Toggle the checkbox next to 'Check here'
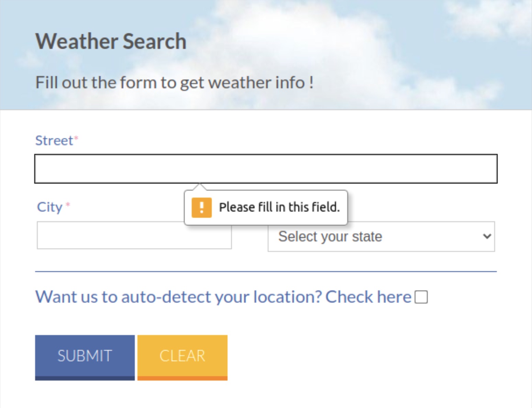Screen dimensions: 532x408 click(x=421, y=298)
